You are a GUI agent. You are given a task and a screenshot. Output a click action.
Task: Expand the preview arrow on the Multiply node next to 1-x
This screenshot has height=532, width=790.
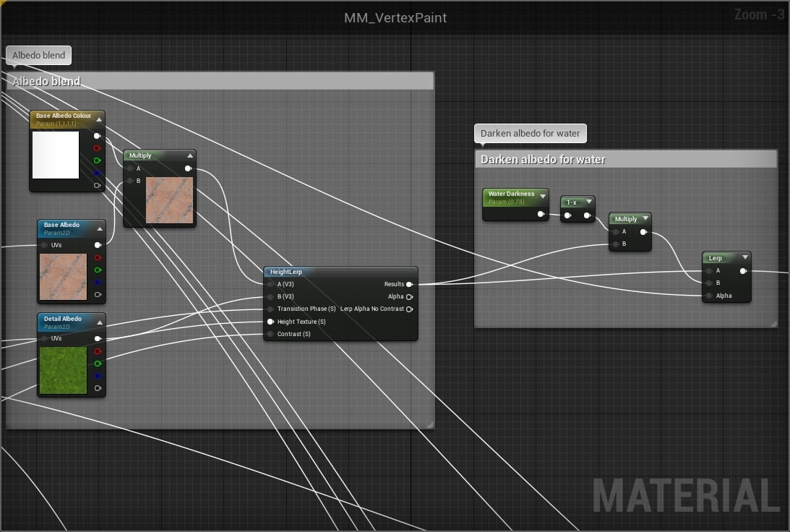tap(645, 218)
